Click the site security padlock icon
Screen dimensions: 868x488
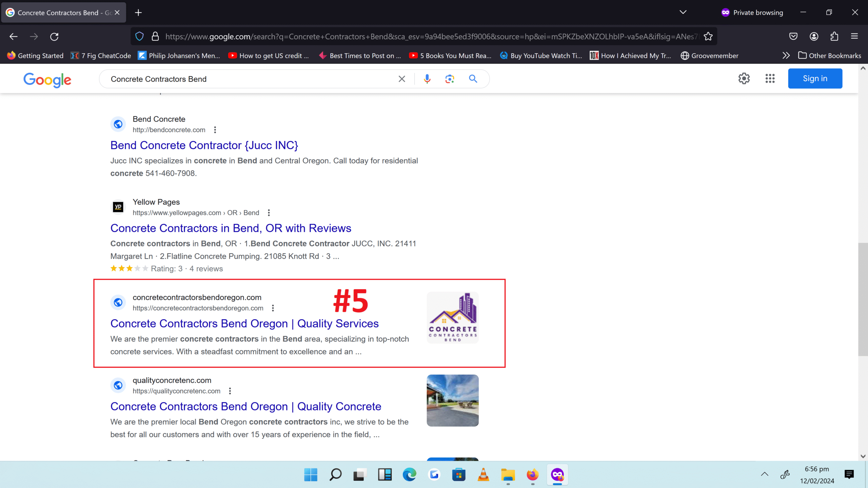[x=155, y=36]
